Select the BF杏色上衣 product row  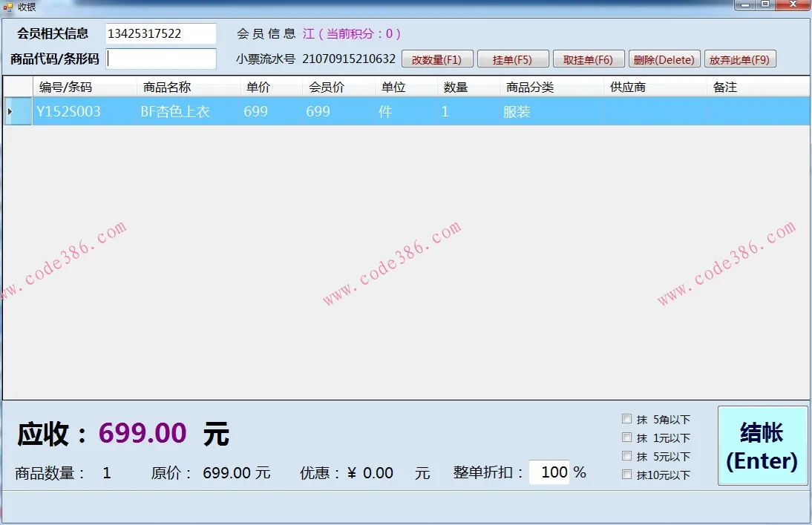click(x=223, y=110)
